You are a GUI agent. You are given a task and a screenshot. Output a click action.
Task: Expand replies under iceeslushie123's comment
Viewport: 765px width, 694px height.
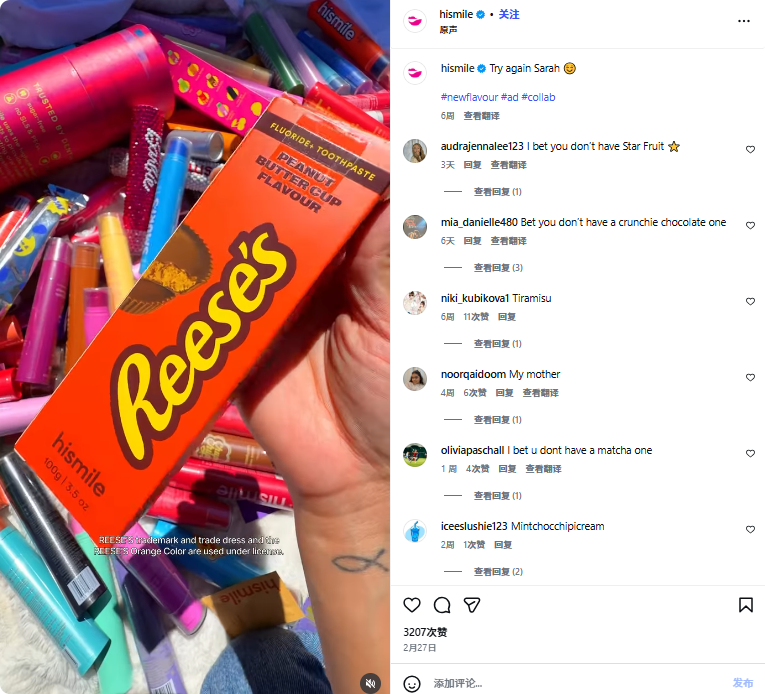(497, 572)
